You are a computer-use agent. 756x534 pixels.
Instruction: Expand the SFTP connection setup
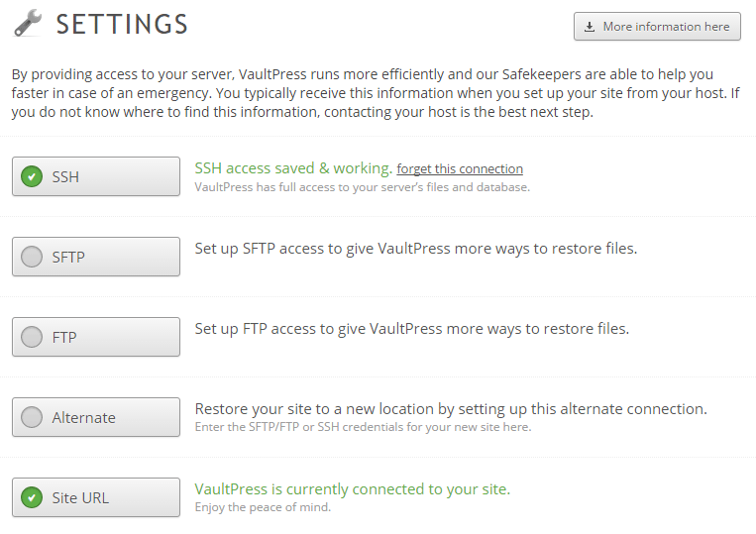[x=96, y=257]
